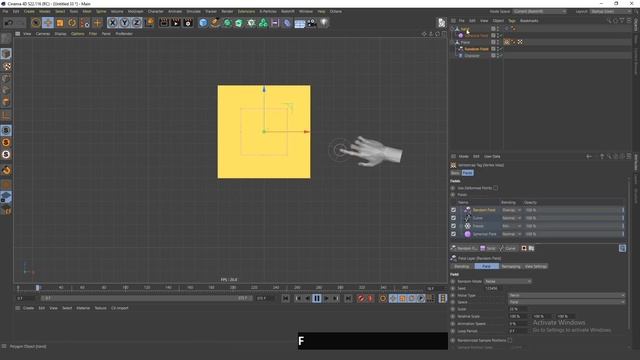Open Freeze layer blending dropdown
The width and height of the screenshot is (640, 360).
tap(511, 226)
